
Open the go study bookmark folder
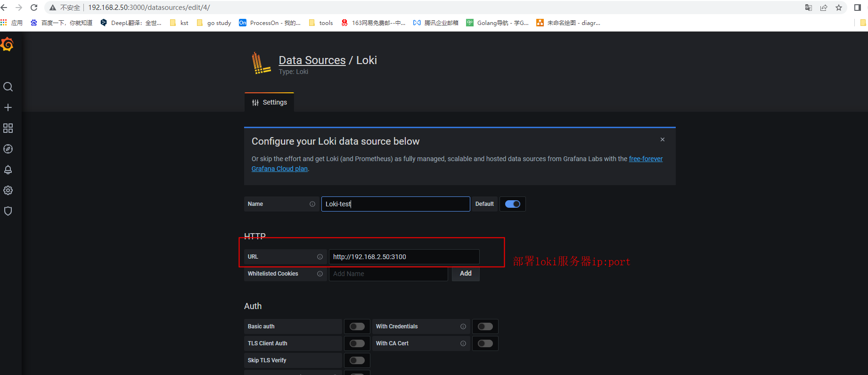coord(214,23)
